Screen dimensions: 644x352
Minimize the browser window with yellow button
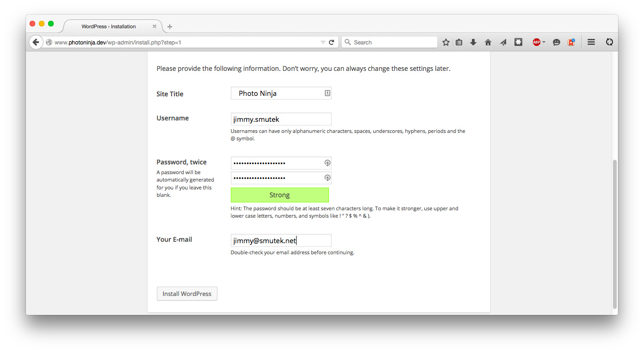coord(42,24)
